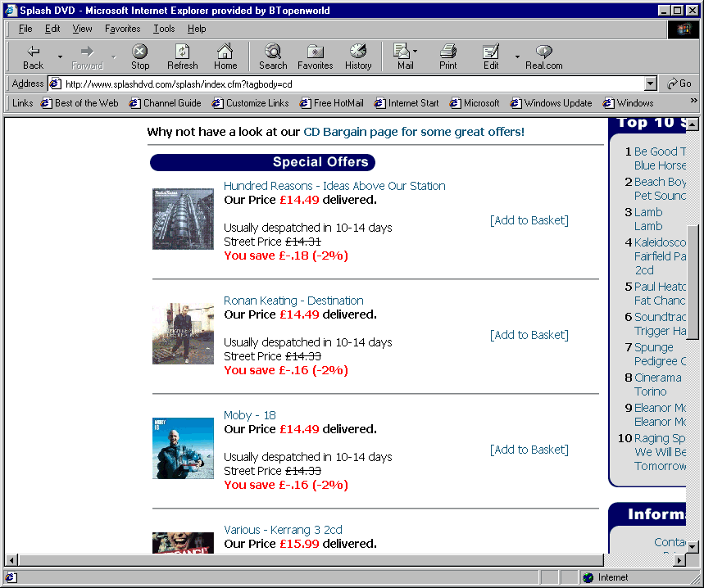Open the Moby - 18 link
The width and height of the screenshot is (704, 588).
coord(250,415)
